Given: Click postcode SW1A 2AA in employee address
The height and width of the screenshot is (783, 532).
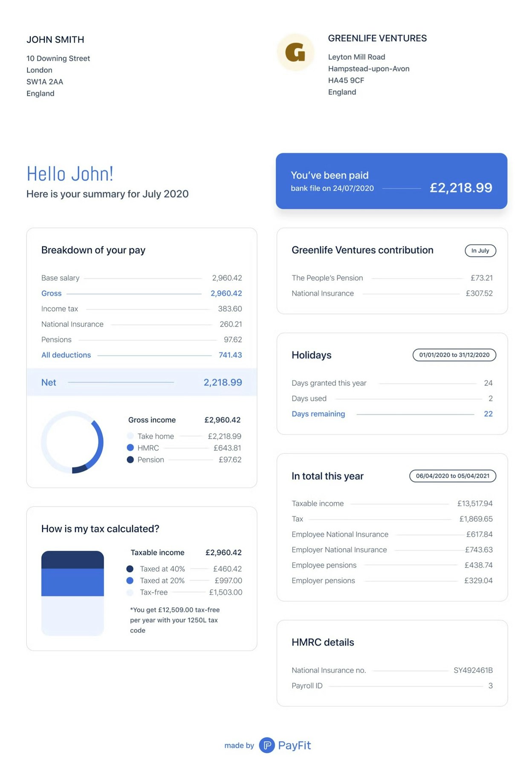Looking at the screenshot, I should (45, 81).
